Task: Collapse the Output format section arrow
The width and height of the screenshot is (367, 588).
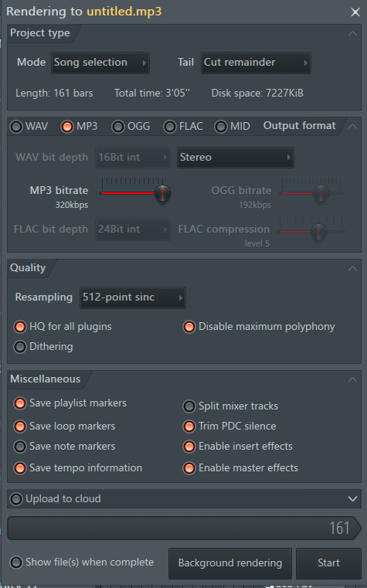Action: [352, 127]
